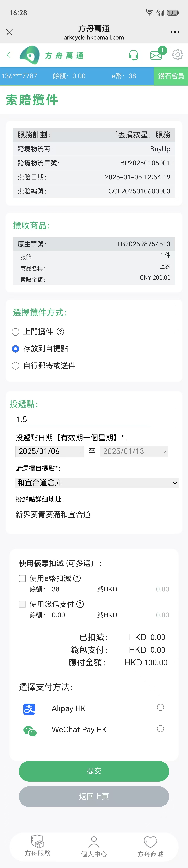
Task: Click help icon beside 上門攬件
Action: pyautogui.click(x=60, y=332)
